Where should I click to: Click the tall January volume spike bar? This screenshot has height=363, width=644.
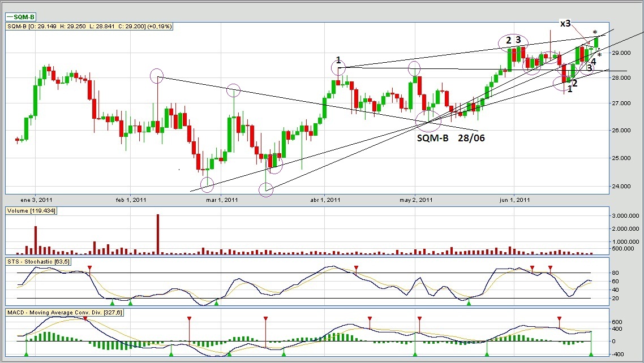point(36,240)
